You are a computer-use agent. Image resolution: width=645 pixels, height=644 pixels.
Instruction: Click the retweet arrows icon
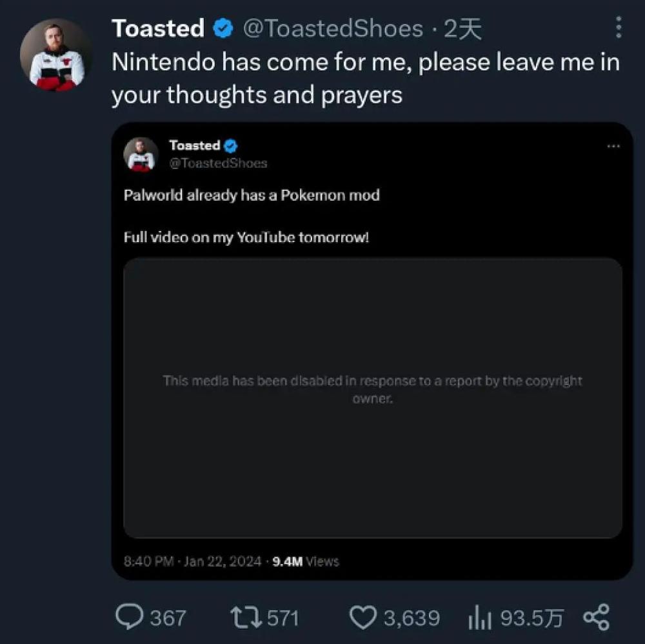[x=245, y=618]
